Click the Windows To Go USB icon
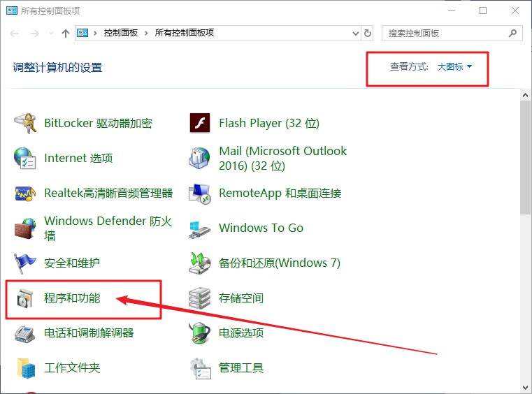The height and width of the screenshot is (394, 532). coord(199,231)
